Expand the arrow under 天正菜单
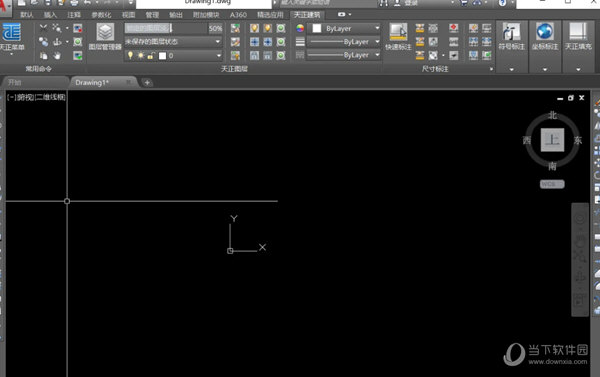 (x=11, y=55)
